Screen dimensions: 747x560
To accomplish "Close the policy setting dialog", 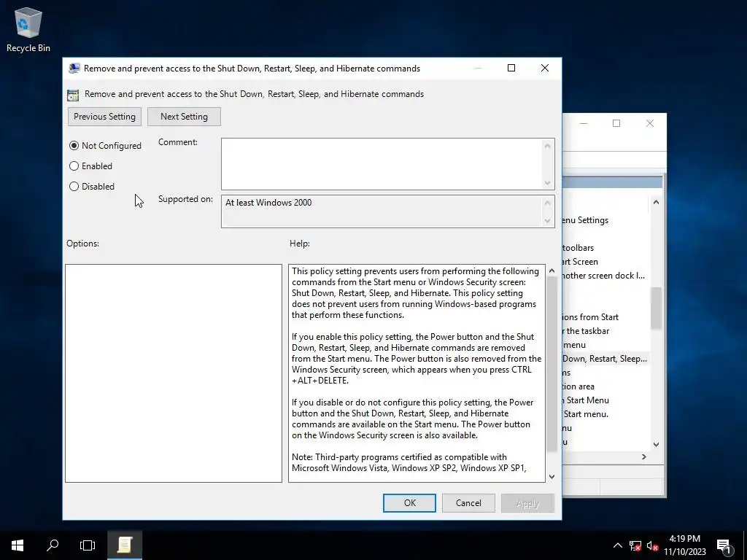I will pyautogui.click(x=545, y=68).
